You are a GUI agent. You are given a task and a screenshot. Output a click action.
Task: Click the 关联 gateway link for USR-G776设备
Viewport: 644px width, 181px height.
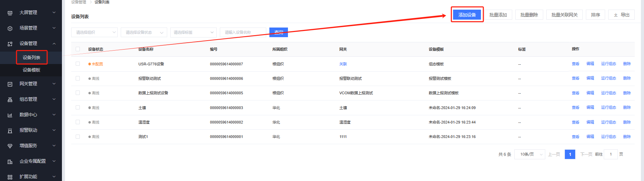(x=343, y=64)
